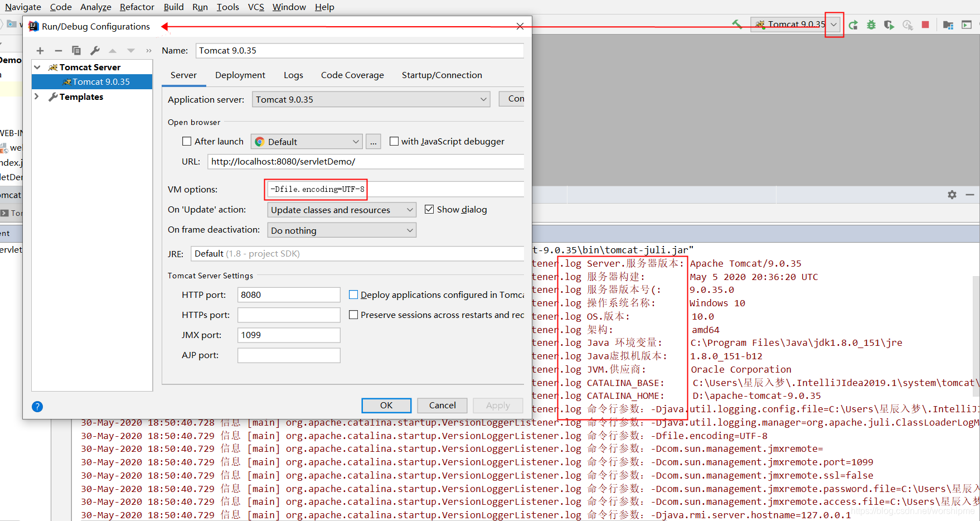Expand the Templates tree node
The image size is (980, 521).
point(37,97)
